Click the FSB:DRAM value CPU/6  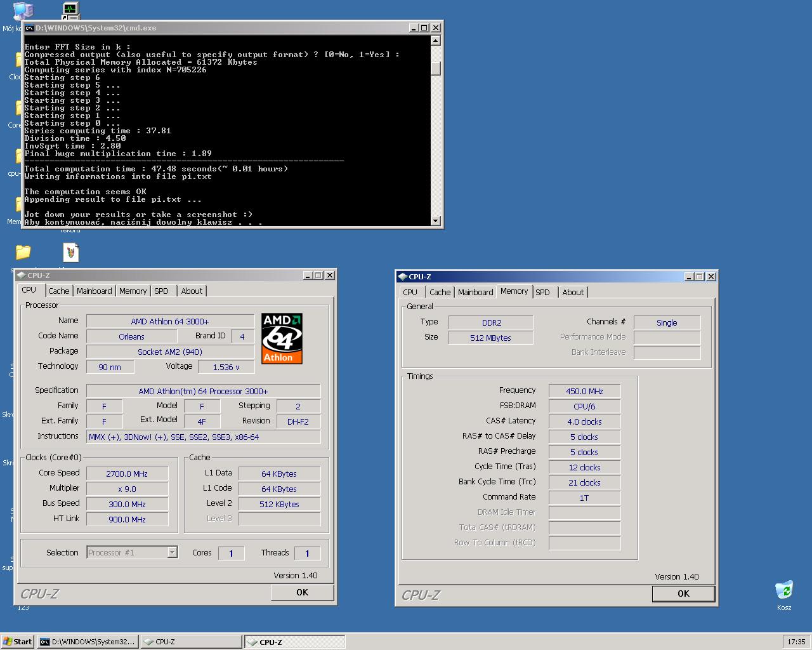click(x=584, y=406)
